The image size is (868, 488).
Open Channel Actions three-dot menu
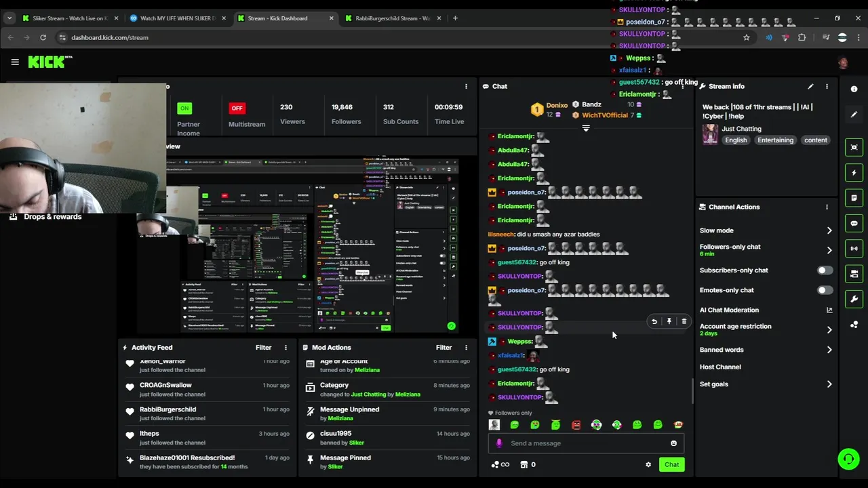(827, 207)
